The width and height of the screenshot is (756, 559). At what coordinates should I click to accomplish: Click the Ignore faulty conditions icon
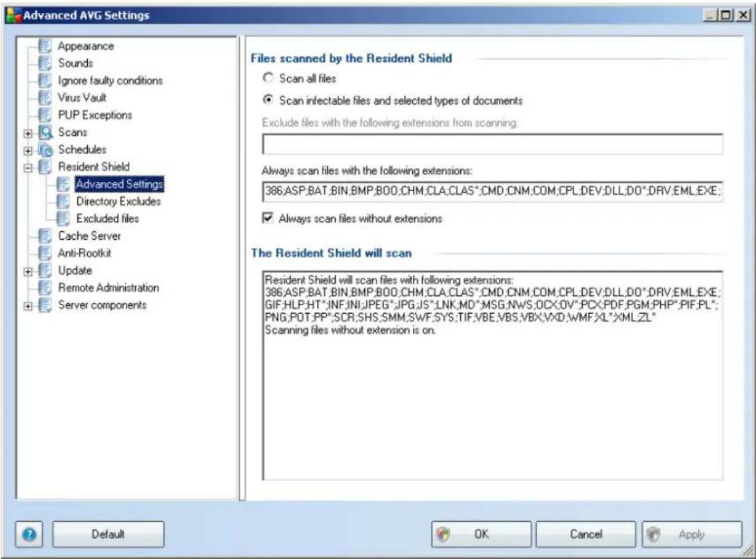[x=45, y=81]
